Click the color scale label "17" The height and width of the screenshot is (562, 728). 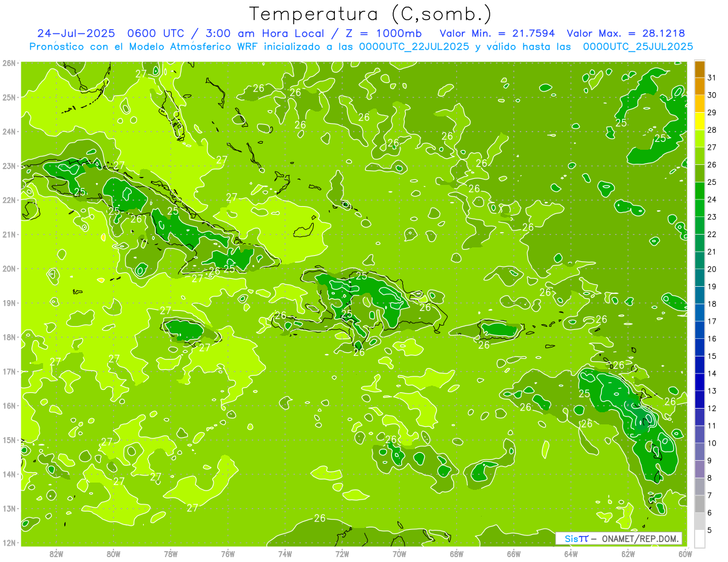point(712,321)
